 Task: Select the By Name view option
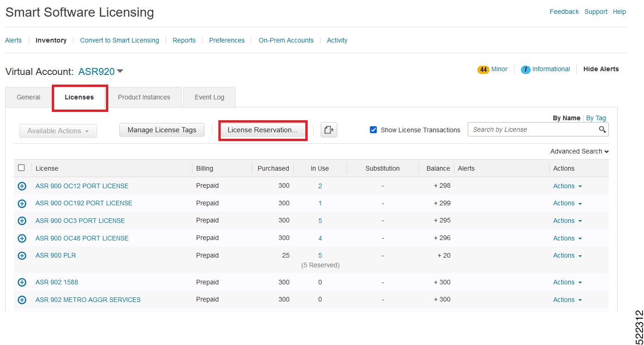click(x=567, y=118)
